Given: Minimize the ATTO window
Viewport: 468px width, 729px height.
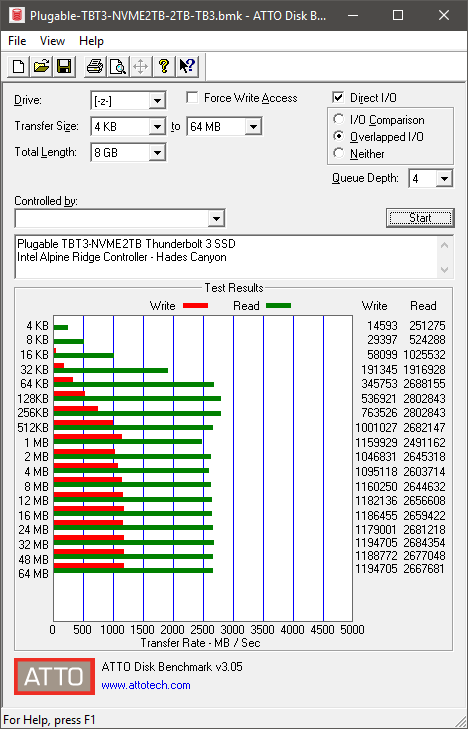Looking at the screenshot, I should tap(352, 15).
